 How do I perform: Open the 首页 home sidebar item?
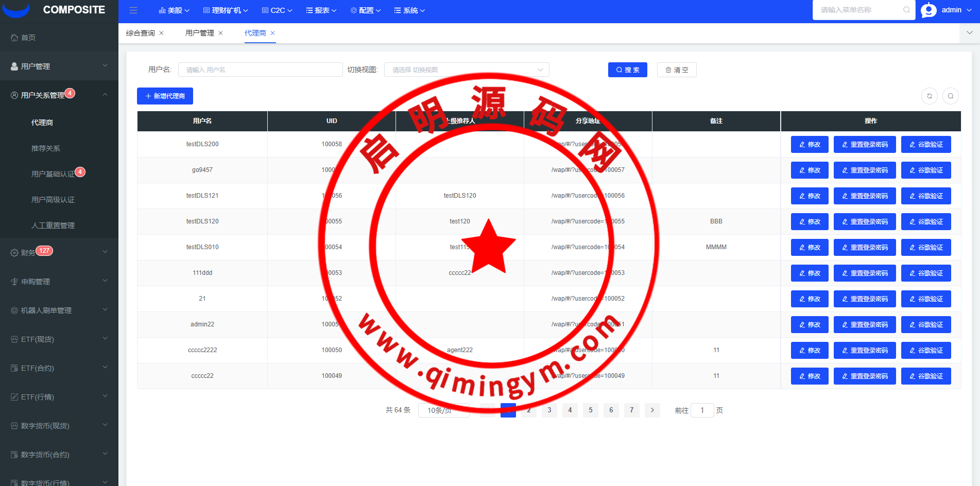click(28, 38)
